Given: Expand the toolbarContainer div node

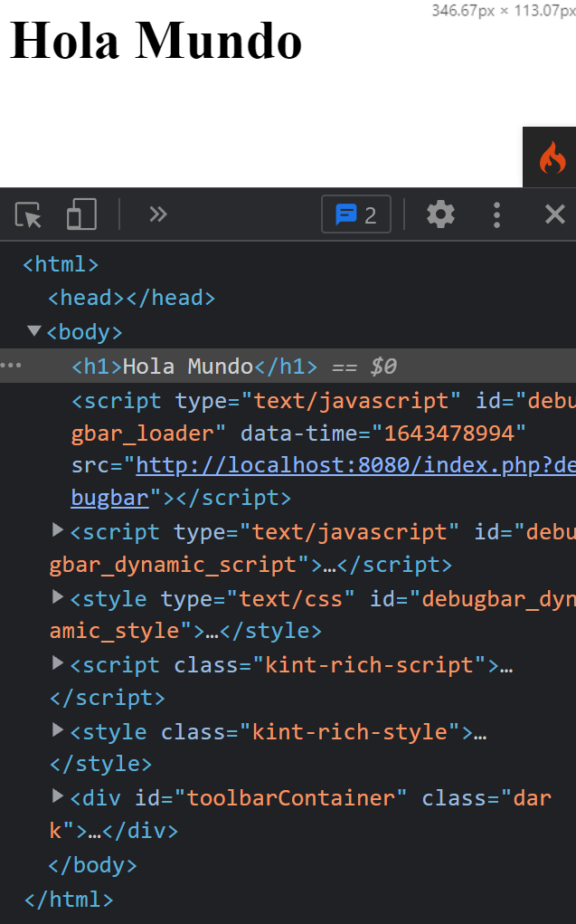Looking at the screenshot, I should pos(58,796).
